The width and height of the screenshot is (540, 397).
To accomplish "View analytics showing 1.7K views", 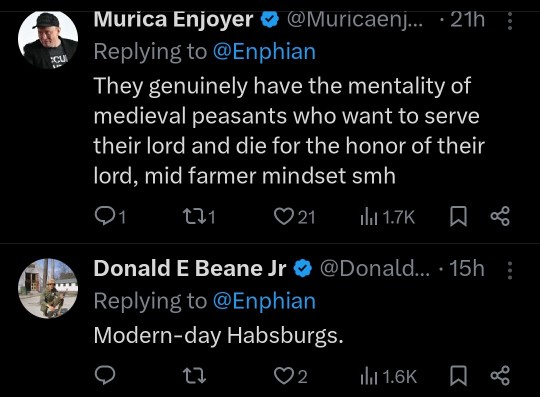I will (387, 217).
